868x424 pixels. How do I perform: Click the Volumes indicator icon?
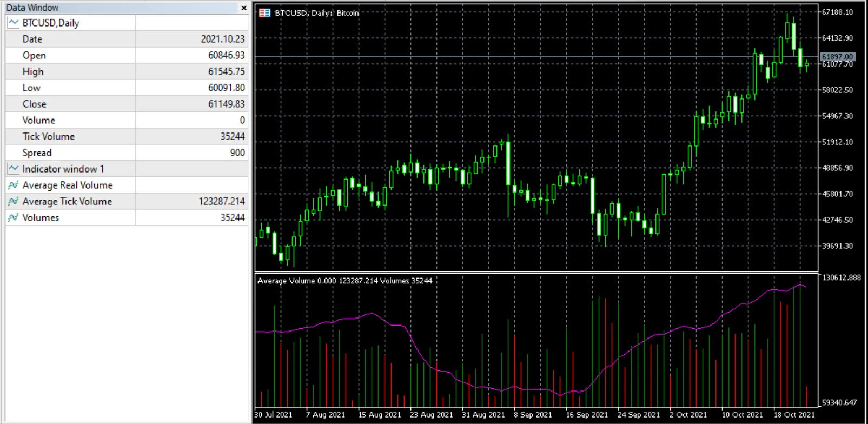pyautogui.click(x=14, y=217)
